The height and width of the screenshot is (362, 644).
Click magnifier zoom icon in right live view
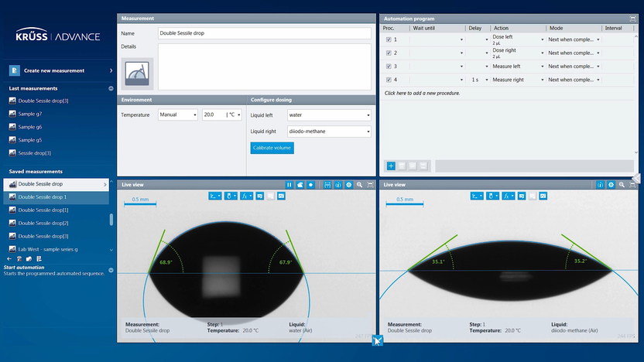point(622,185)
